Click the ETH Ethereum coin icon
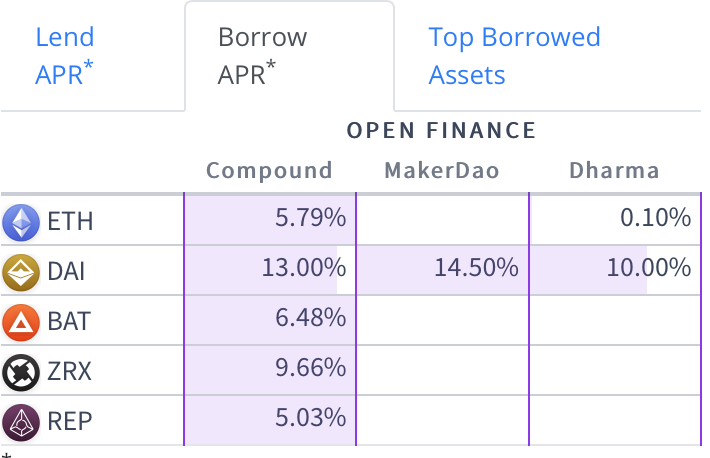The height and width of the screenshot is (458, 710). (21, 222)
